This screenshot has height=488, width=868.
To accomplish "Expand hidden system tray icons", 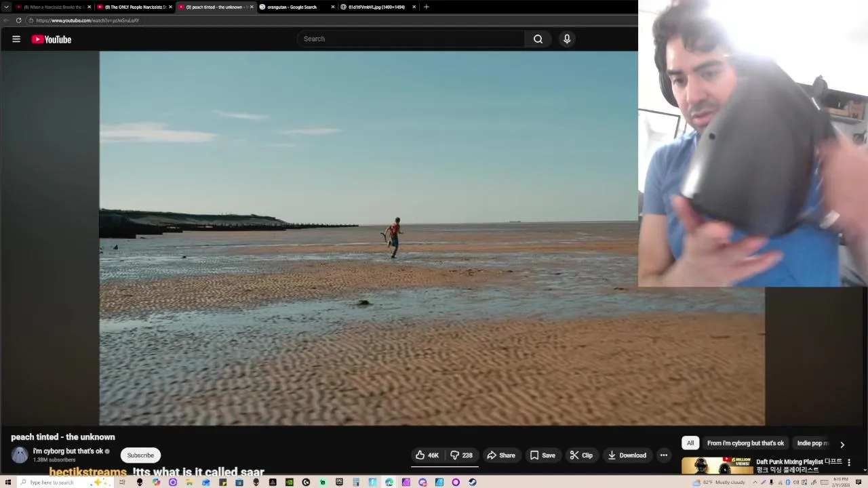I will coord(755,482).
